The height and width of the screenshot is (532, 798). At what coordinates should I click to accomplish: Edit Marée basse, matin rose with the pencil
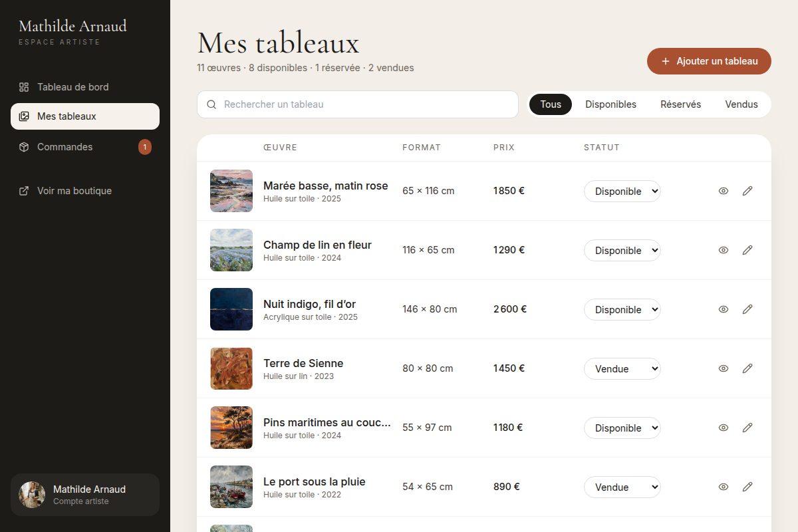[747, 191]
